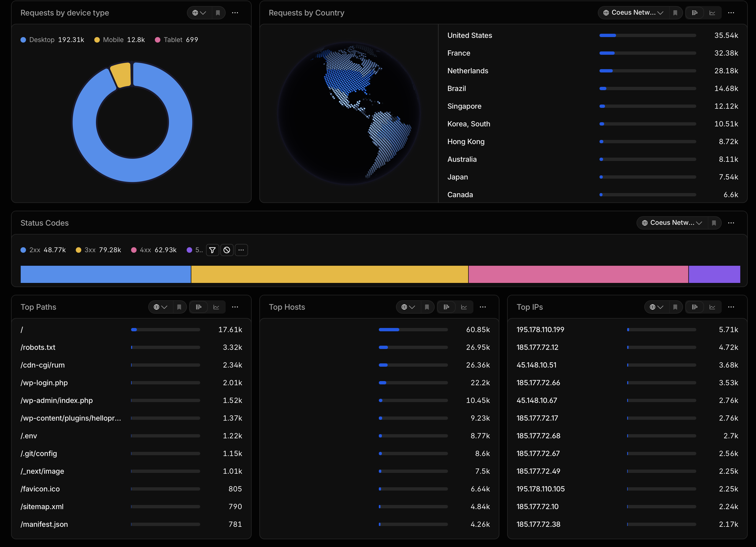Viewport: 756px width, 547px height.
Task: Bookmark the Top Paths panel
Action: pos(179,307)
